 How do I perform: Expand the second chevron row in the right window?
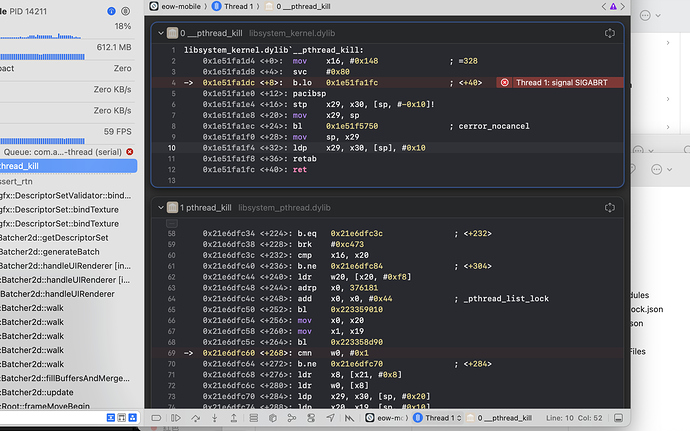tap(668, 99)
